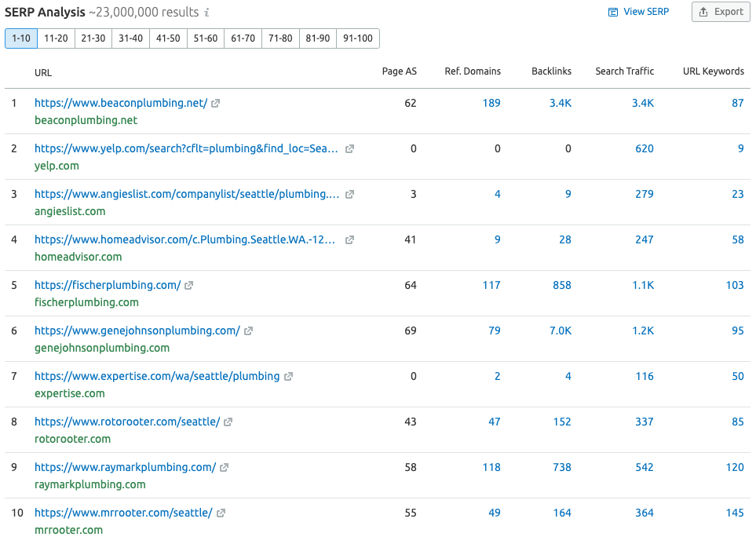Open the 7.0K backlinks for genejohnsonplumbing.com
756x544 pixels.
coord(561,330)
